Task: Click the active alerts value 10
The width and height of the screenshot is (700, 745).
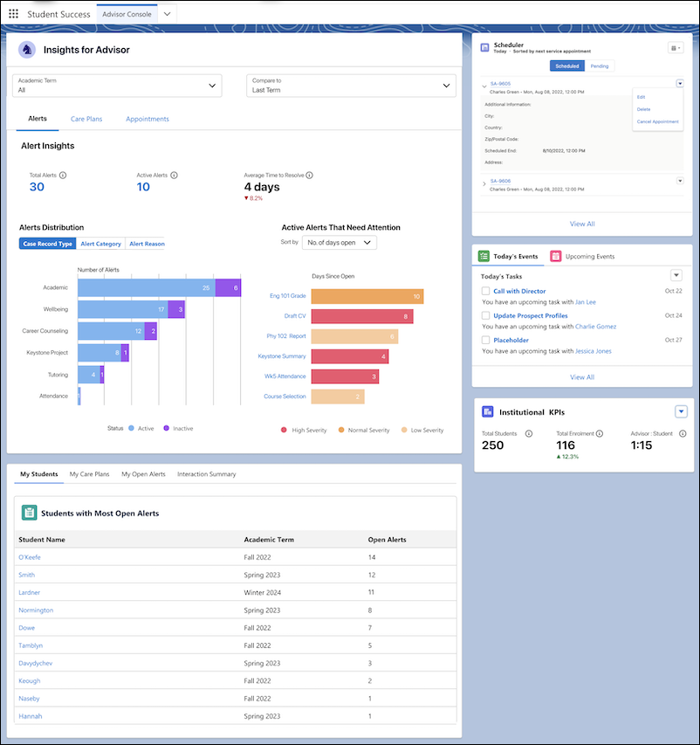Action: click(x=143, y=187)
